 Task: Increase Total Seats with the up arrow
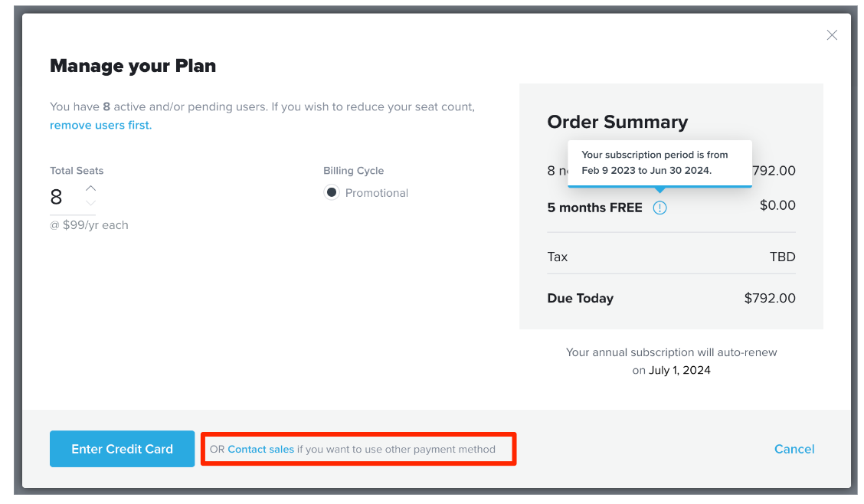coord(91,188)
